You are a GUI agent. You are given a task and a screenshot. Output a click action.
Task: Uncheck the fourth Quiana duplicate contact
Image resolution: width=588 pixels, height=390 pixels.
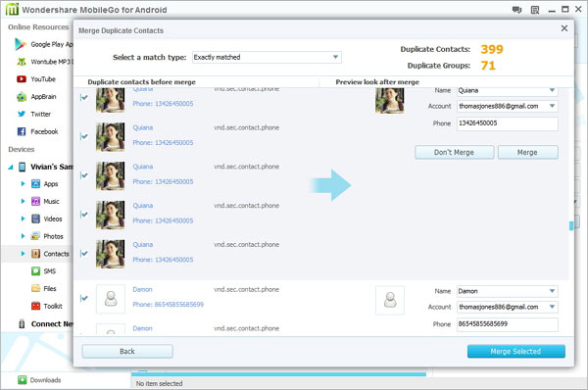pos(84,215)
